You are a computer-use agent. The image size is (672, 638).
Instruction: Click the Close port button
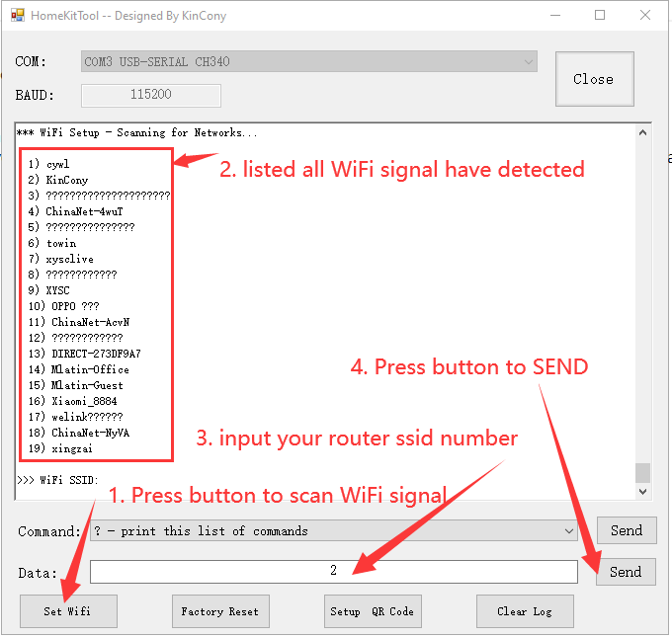pos(593,79)
